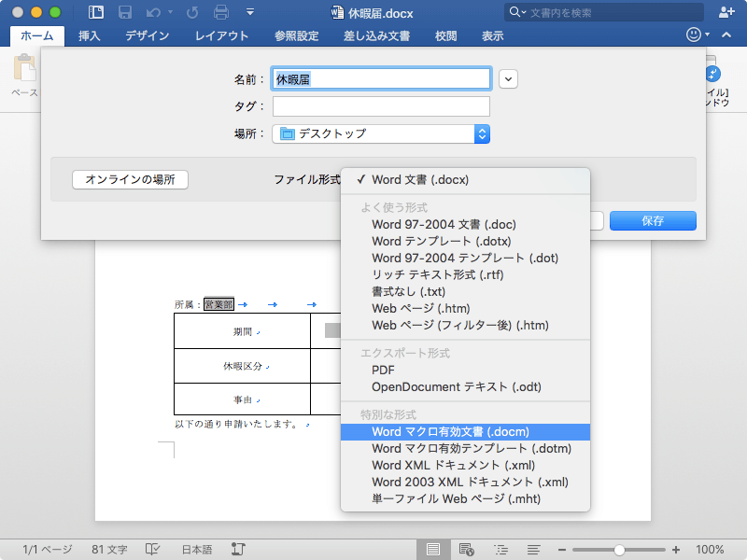Click the 以下の通り申請いたします text line

click(236, 424)
